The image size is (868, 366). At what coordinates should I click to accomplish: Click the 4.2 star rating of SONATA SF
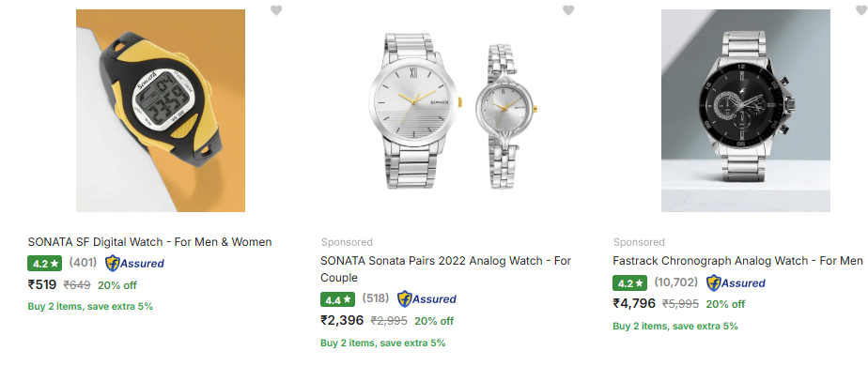(45, 264)
